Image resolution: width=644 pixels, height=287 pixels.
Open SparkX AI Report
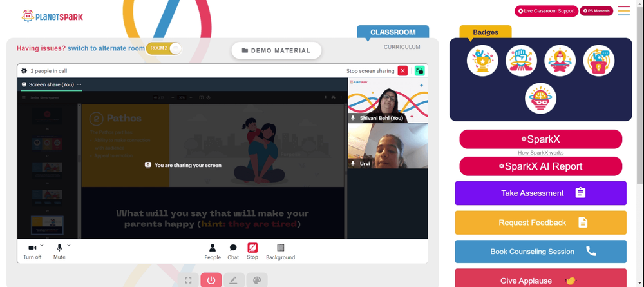[x=540, y=166]
